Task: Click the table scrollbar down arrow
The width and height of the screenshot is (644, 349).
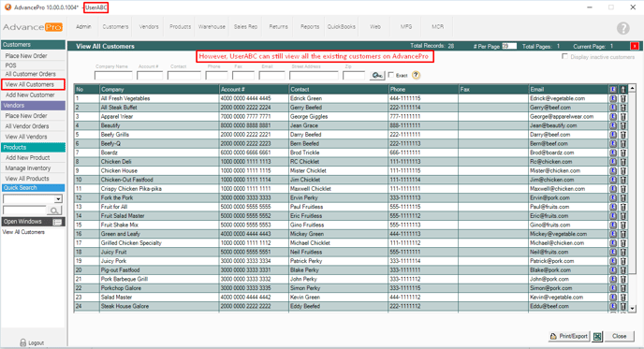Action: tap(633, 309)
